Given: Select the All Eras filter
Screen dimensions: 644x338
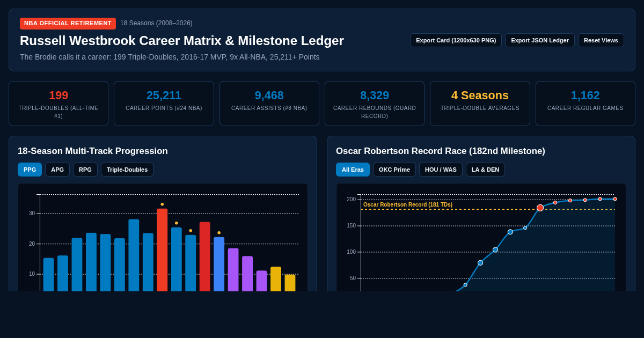Looking at the screenshot, I should click(x=353, y=170).
